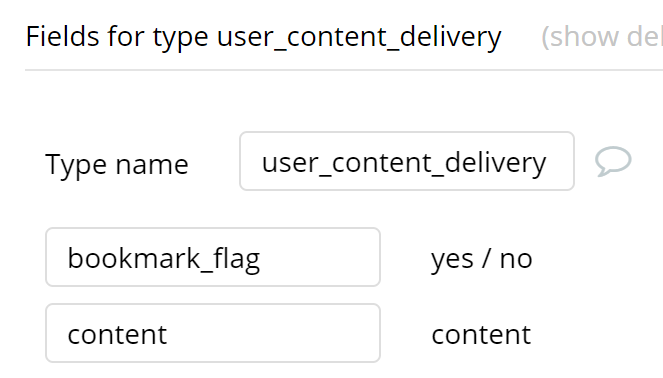Select the bookmark_flag field name box

[x=213, y=257]
